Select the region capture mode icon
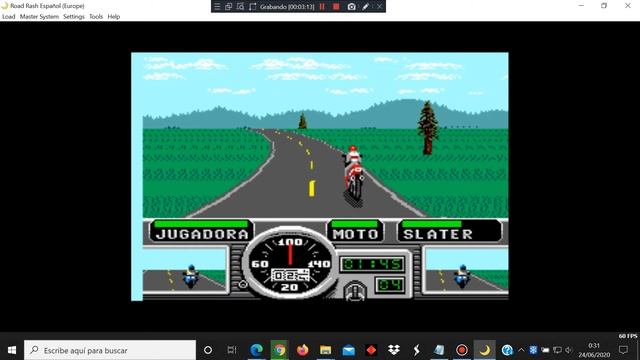 [240, 7]
